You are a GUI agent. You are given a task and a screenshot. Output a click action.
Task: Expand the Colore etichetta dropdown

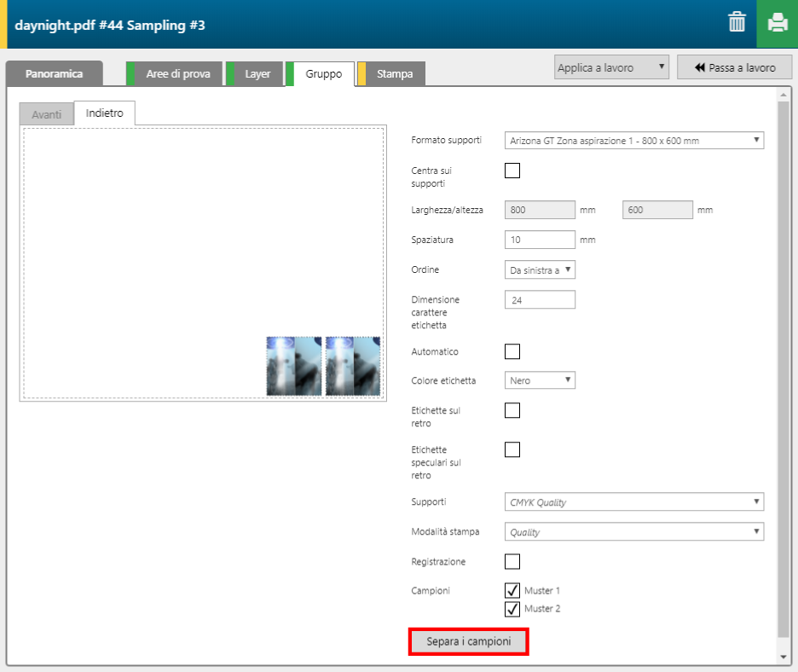pos(540,380)
